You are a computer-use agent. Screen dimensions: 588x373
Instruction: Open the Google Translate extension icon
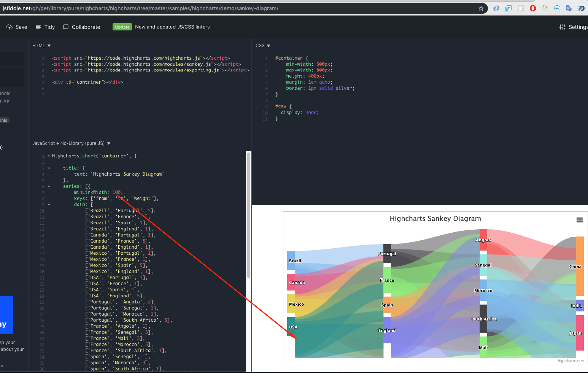(569, 8)
